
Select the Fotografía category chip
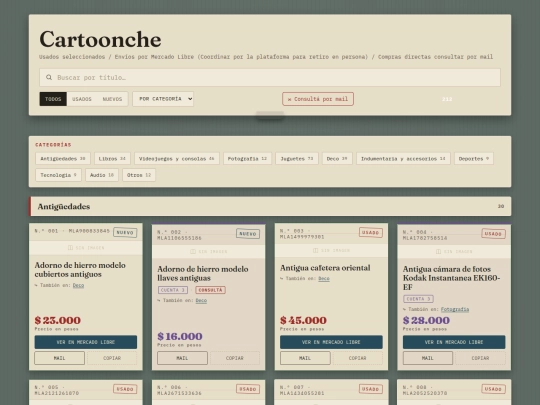[247, 159]
